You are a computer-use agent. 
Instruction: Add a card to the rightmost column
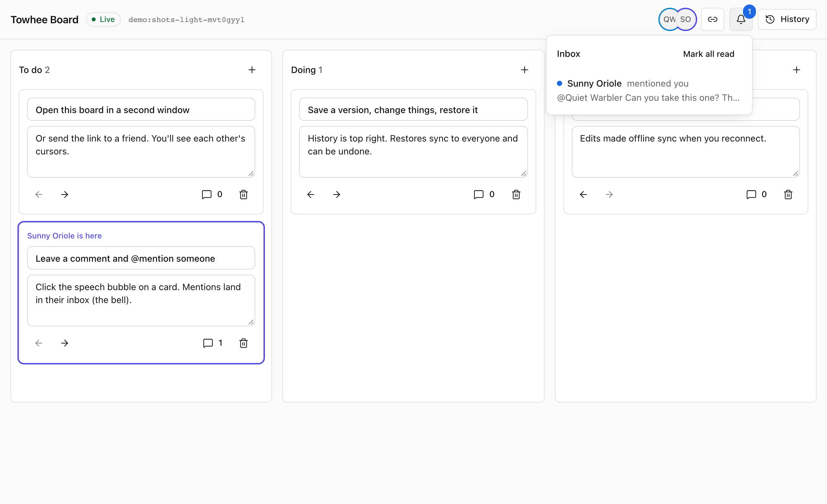tap(796, 70)
